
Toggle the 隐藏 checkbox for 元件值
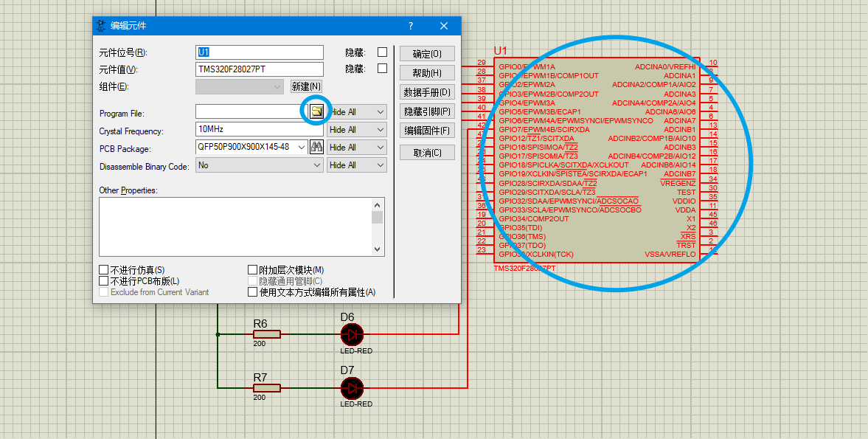381,68
